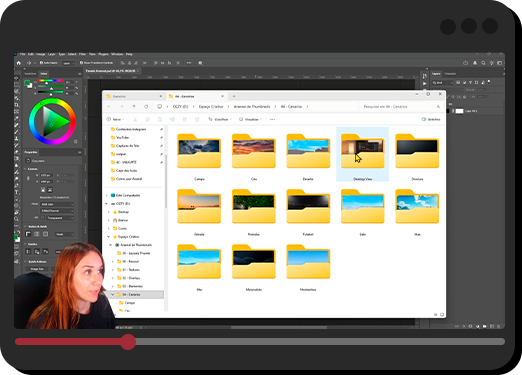This screenshot has height=375, width=522.
Task: Select the Move tool in Photoshop toolbar
Action: (x=16, y=78)
